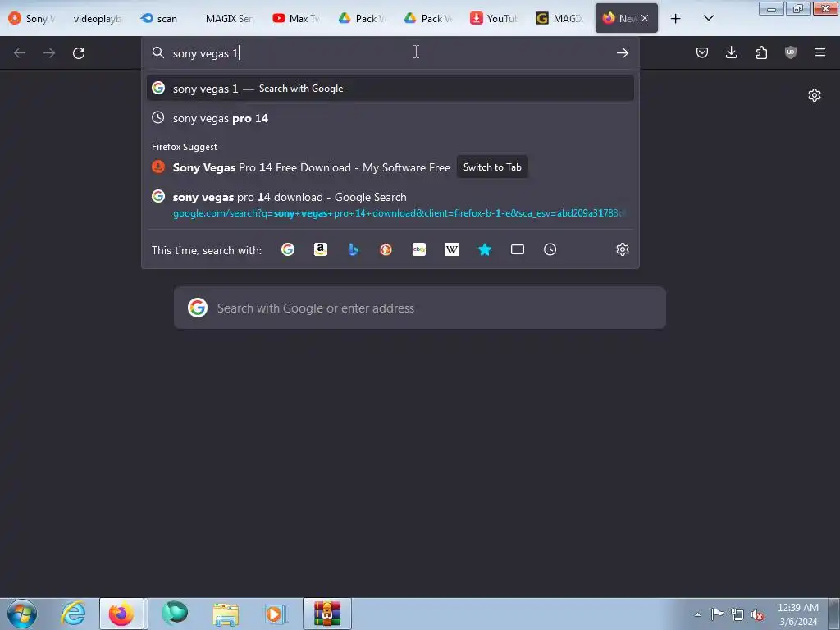Switch to the videoplayb tab
The image size is (840, 630).
tap(97, 19)
